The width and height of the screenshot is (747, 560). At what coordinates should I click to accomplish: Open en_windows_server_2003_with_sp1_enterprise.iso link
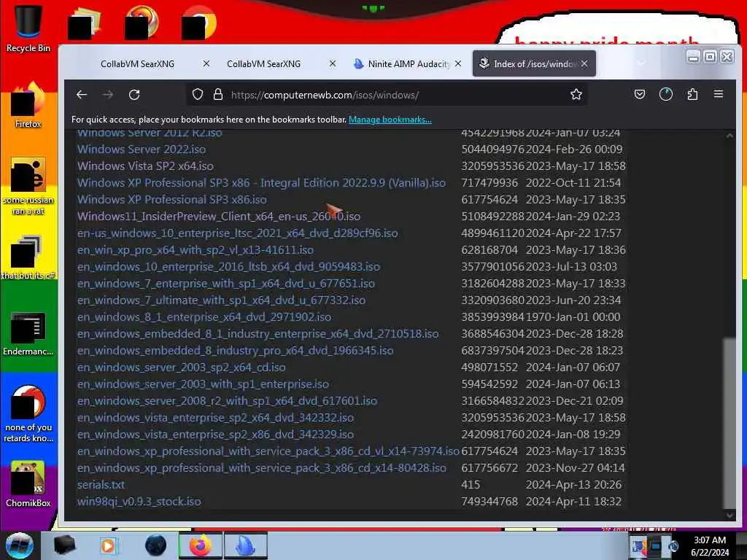[203, 384]
